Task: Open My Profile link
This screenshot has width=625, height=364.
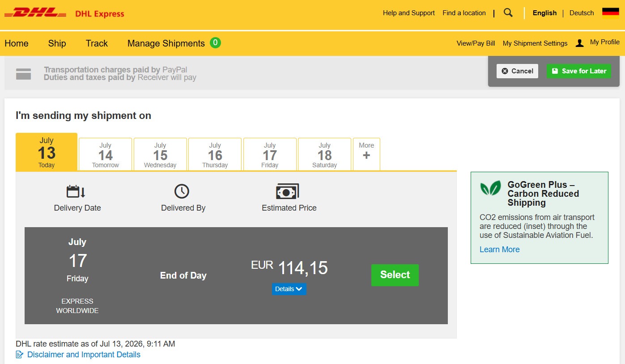Action: (605, 42)
